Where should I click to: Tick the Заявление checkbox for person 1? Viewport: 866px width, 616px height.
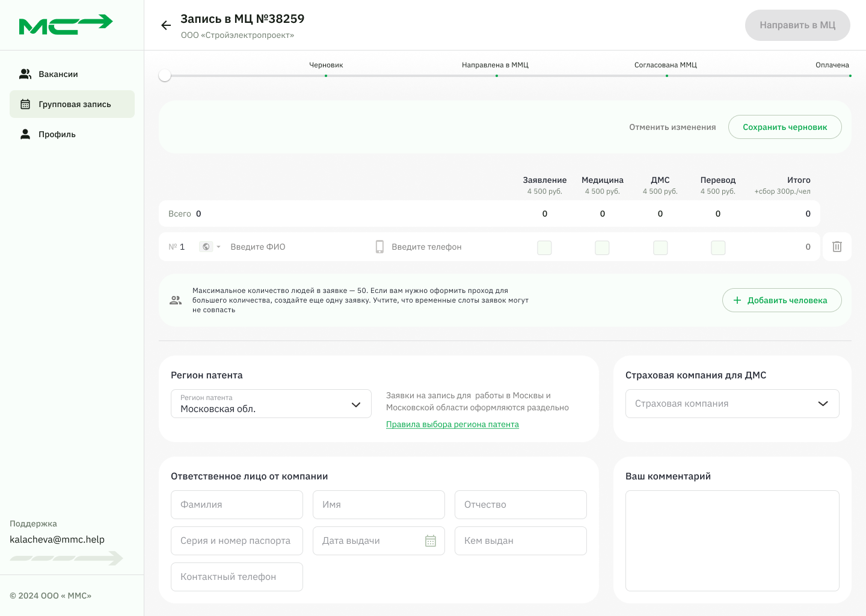tap(544, 248)
